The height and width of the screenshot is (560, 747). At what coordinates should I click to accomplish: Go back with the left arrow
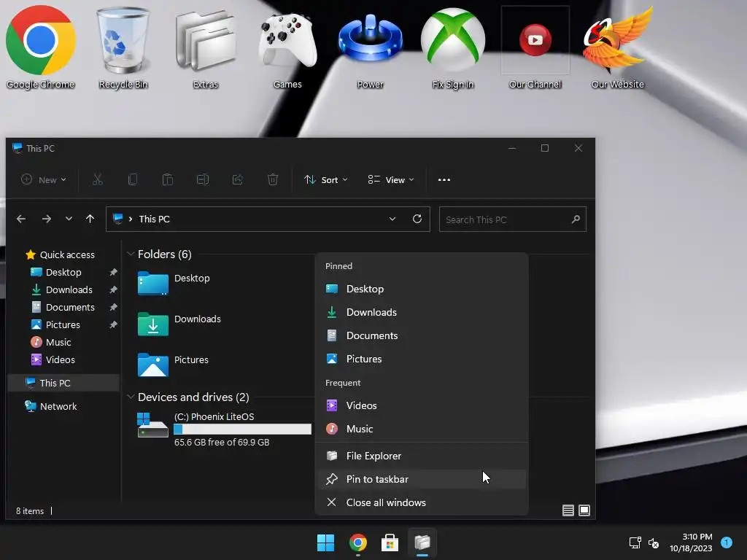[x=21, y=219]
